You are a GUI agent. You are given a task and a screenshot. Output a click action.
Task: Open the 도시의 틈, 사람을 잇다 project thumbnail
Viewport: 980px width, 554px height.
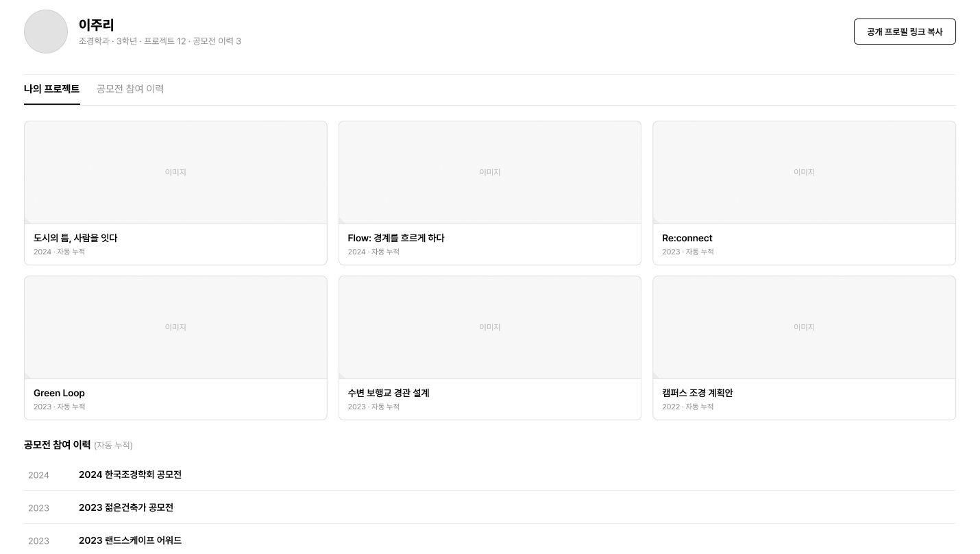pos(175,173)
